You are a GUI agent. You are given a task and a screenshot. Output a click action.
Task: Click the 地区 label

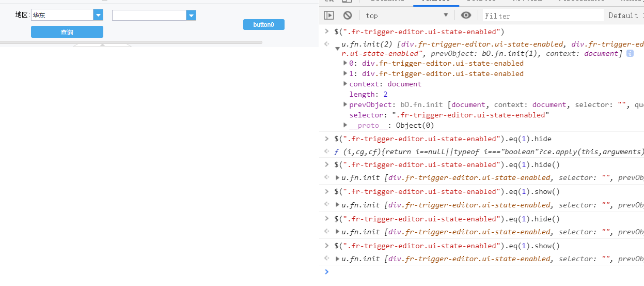[23, 15]
